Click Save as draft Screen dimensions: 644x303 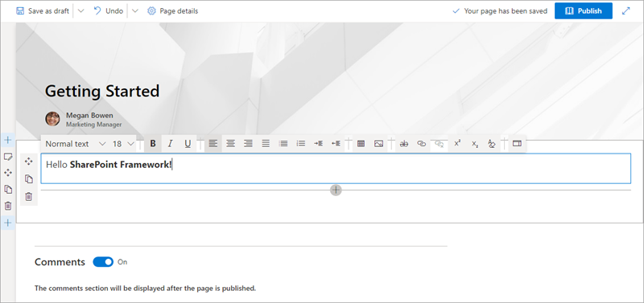coord(43,11)
